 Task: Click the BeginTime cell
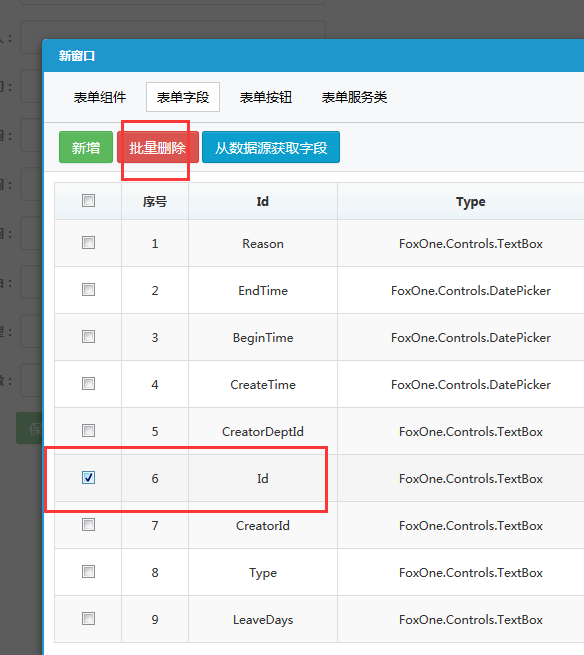[263, 338]
